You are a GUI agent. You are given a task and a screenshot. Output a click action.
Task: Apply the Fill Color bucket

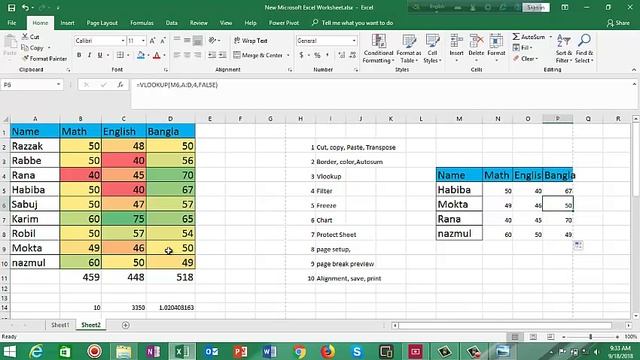click(x=141, y=55)
